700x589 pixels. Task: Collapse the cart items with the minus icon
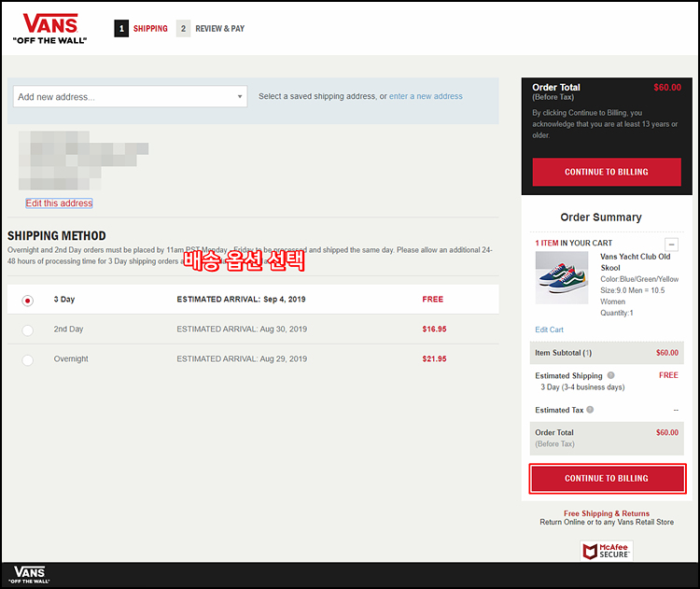point(671,245)
